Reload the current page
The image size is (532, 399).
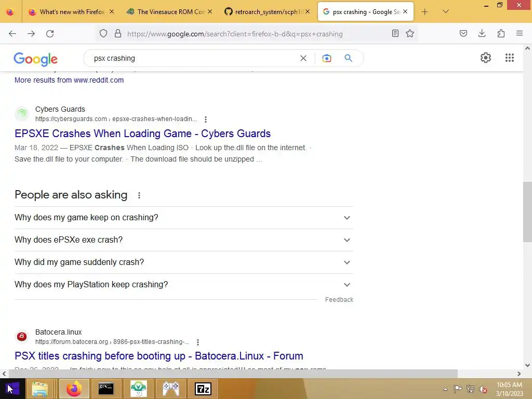pos(50,34)
